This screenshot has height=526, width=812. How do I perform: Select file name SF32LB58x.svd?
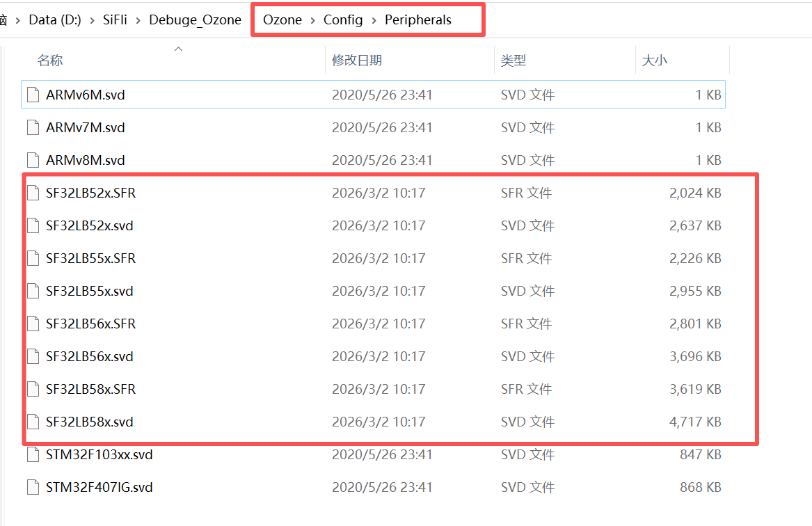[x=90, y=422]
